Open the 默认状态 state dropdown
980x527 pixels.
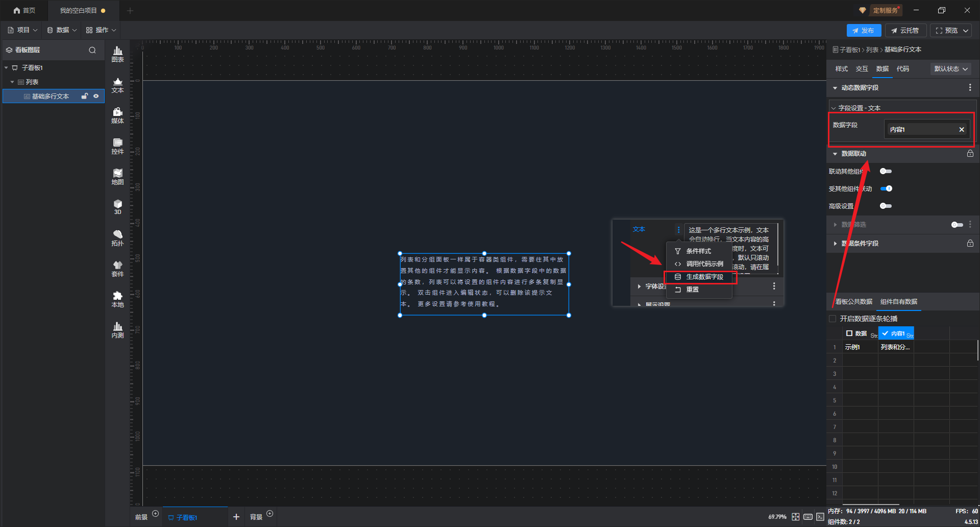click(950, 69)
